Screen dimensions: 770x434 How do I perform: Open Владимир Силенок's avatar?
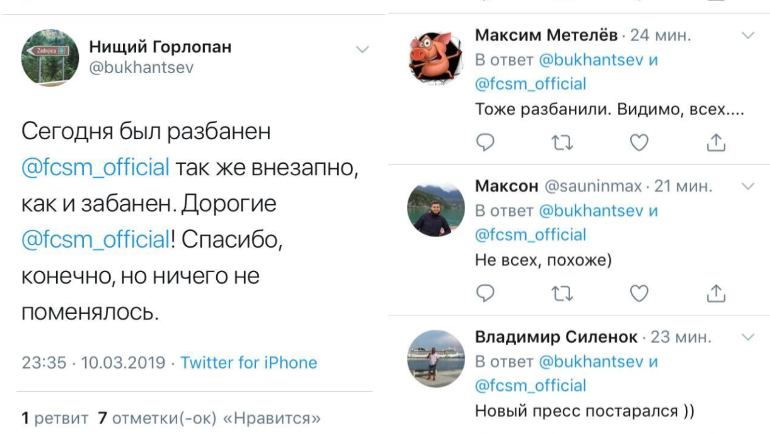[436, 358]
